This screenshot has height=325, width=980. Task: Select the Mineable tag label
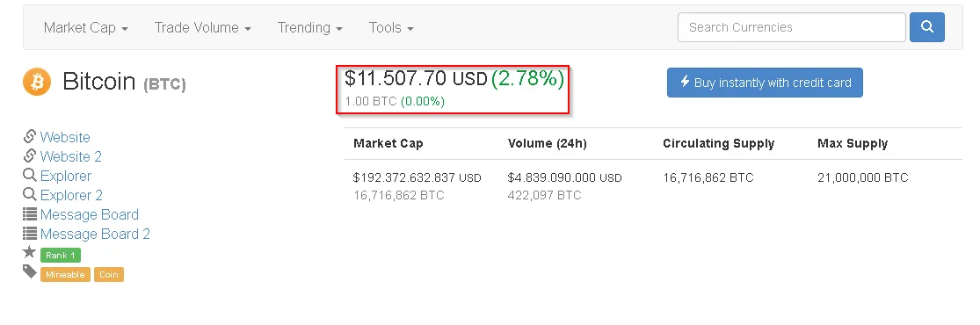[66, 274]
